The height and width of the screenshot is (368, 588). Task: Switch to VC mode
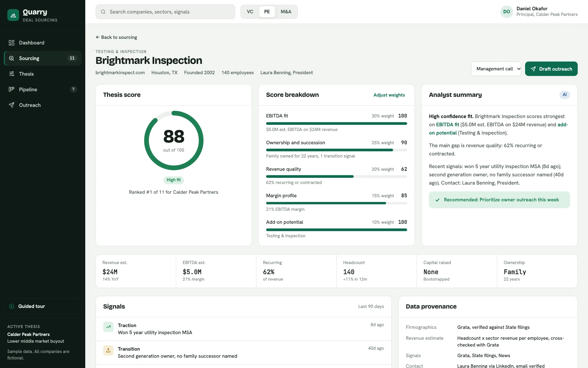250,12
